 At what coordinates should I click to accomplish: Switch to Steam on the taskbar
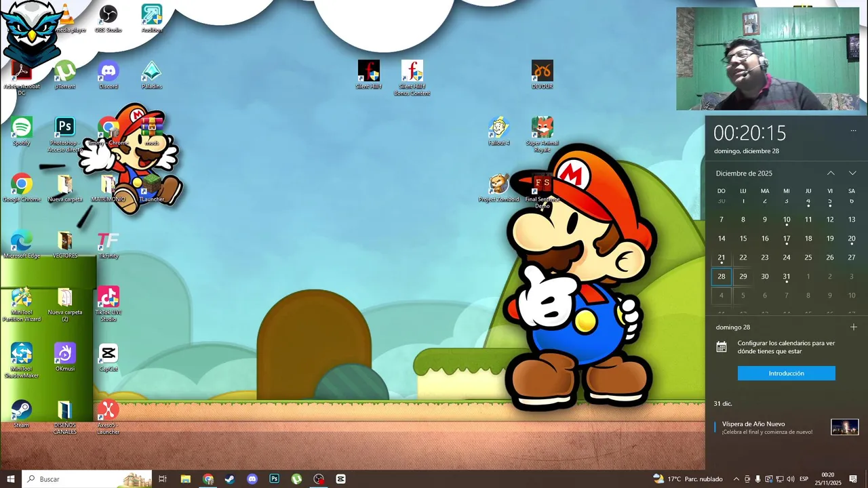[230, 479]
